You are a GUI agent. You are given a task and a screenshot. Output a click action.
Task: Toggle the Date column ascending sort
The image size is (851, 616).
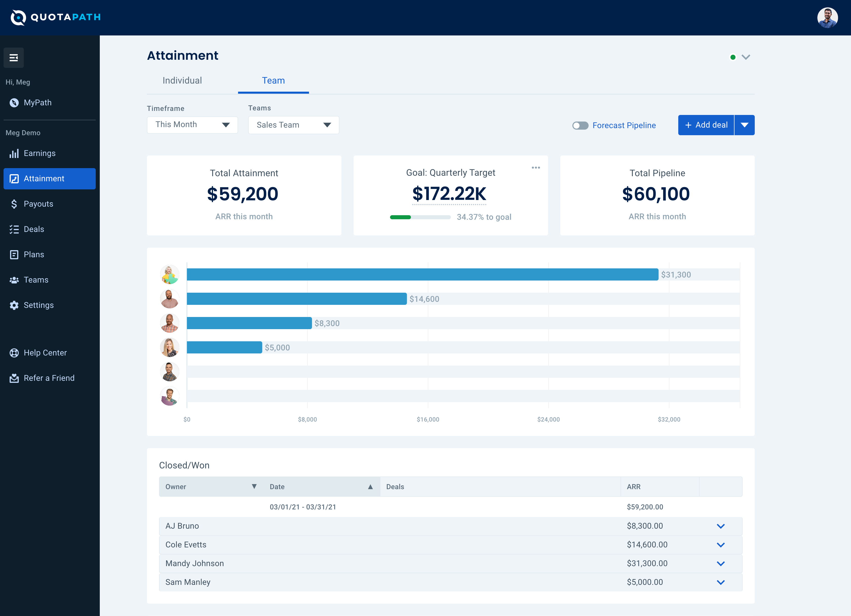click(371, 487)
